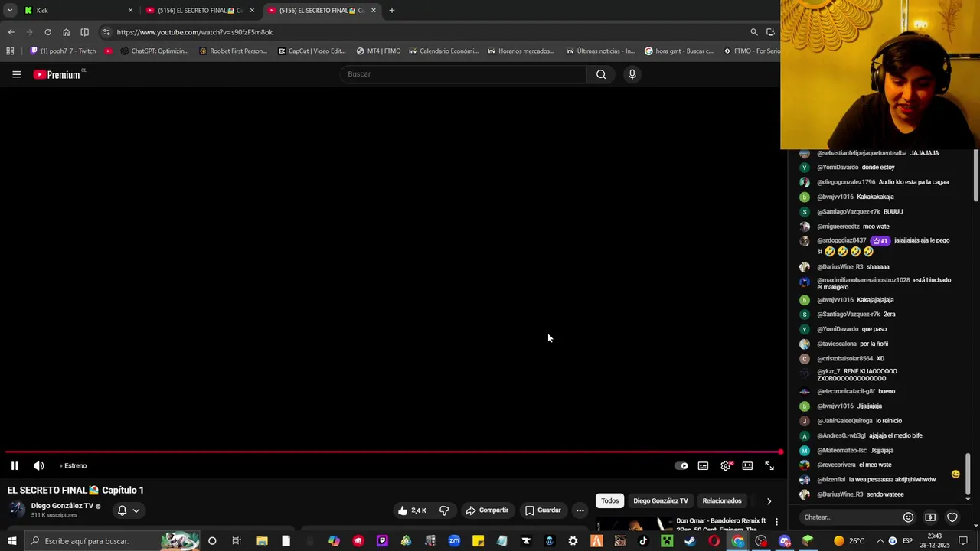Open the CapCut | Video Edit... bookmark

tap(312, 51)
